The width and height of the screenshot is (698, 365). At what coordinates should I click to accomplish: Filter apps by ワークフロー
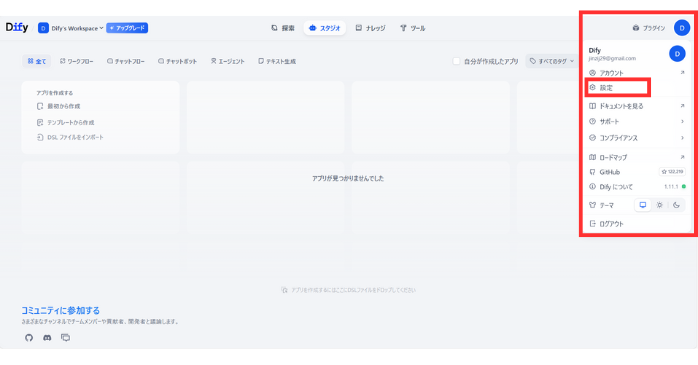pyautogui.click(x=77, y=61)
